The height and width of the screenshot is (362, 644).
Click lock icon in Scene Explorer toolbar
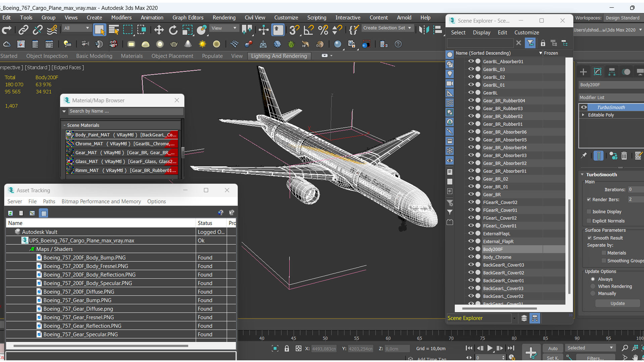tap(543, 43)
